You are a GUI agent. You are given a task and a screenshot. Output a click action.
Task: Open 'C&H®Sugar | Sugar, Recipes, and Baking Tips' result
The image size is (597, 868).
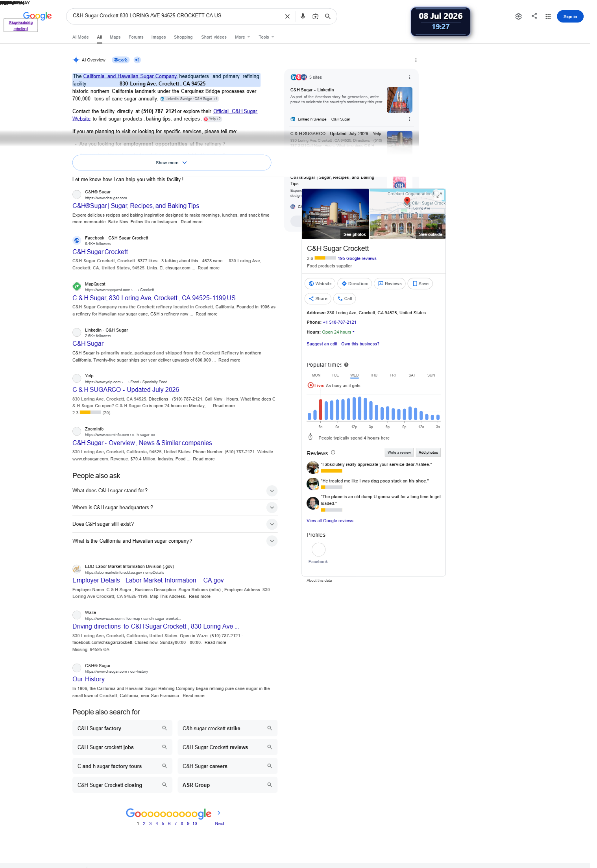(x=136, y=206)
